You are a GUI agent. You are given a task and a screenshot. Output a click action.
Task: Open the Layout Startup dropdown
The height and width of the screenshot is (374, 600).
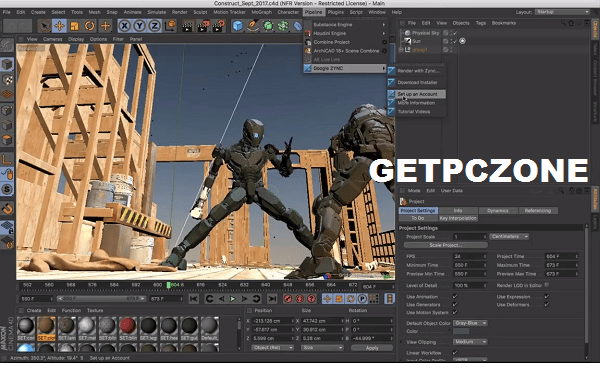tap(562, 12)
